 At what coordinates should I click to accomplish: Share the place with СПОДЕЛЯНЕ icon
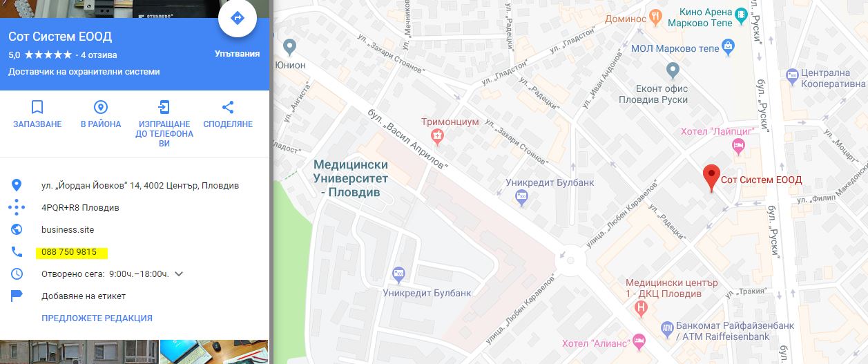[x=228, y=107]
